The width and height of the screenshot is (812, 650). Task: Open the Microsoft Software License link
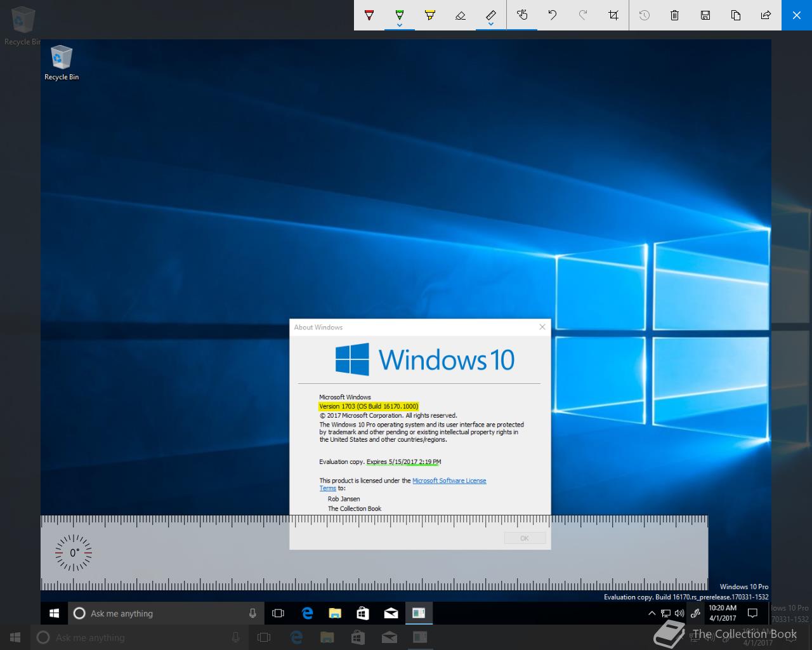449,481
